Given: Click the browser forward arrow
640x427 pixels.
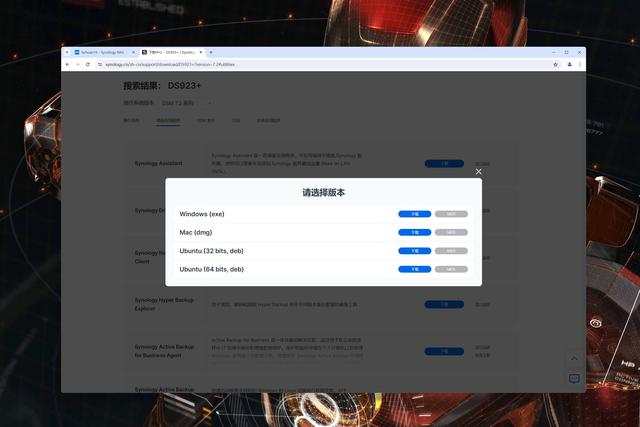Looking at the screenshot, I should [78, 64].
